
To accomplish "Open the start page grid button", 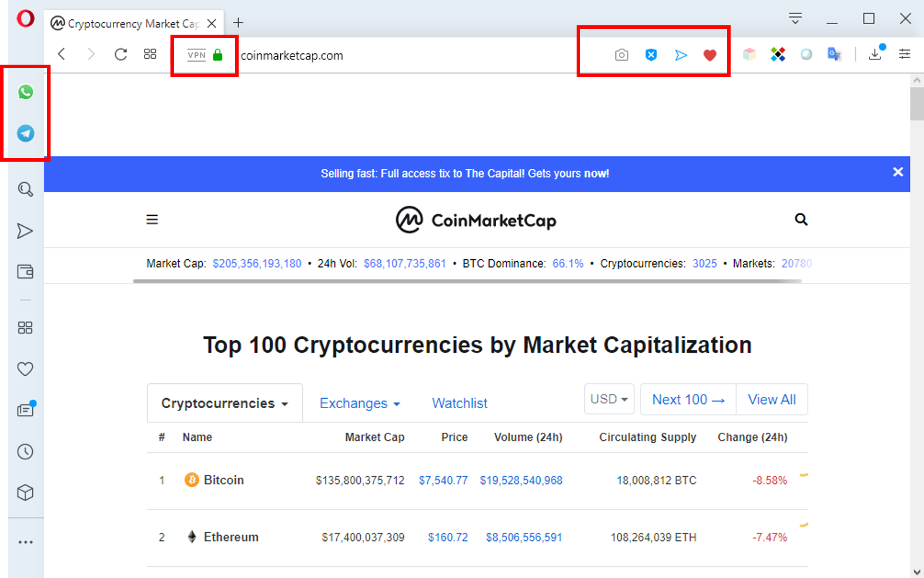I will [x=150, y=54].
